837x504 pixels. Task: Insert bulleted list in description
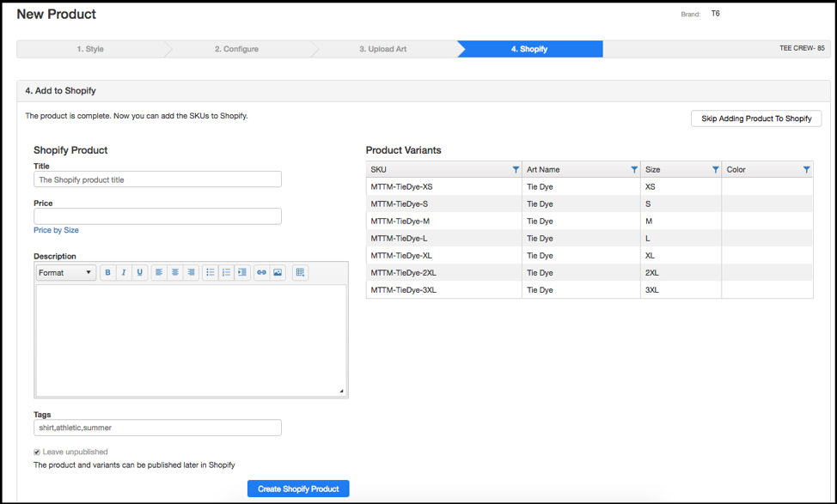pyautogui.click(x=211, y=272)
